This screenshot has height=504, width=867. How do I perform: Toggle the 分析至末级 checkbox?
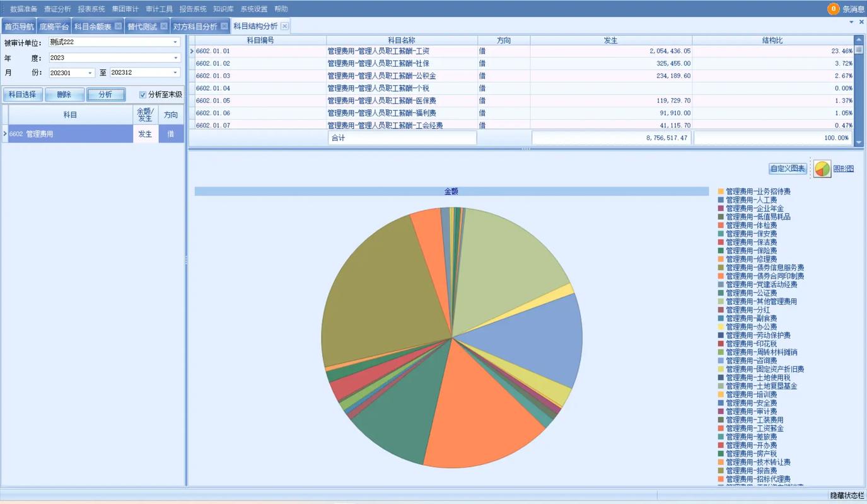pos(143,94)
